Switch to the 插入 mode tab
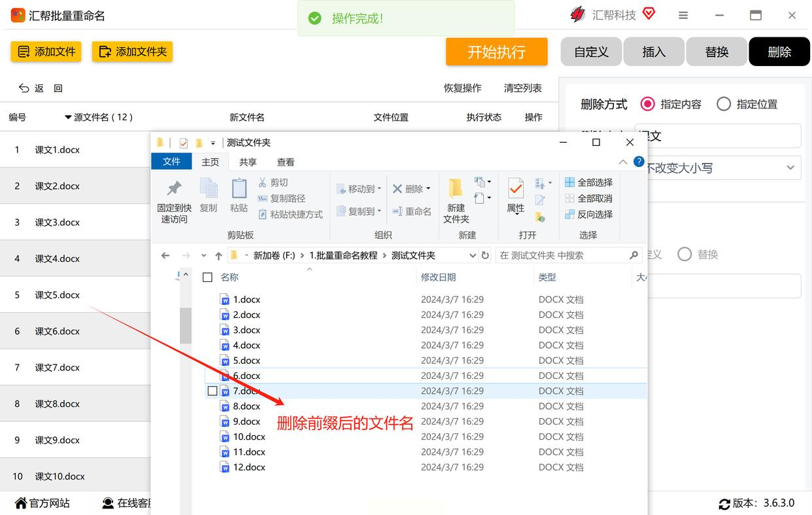 (654, 52)
